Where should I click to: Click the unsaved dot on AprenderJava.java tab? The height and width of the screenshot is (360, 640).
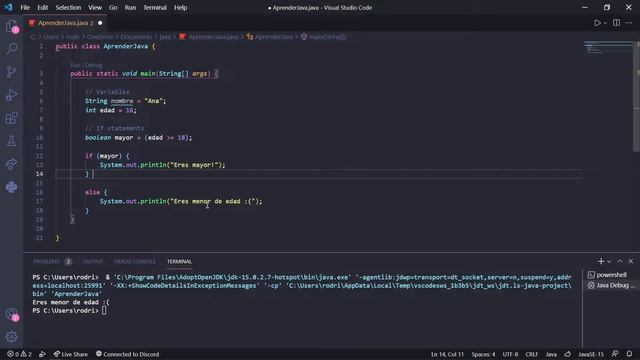click(100, 23)
